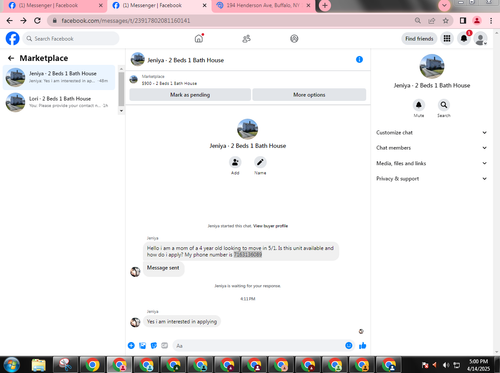The height and width of the screenshot is (373, 500).
Task: Open Facebook home via logo
Action: pos(12,39)
